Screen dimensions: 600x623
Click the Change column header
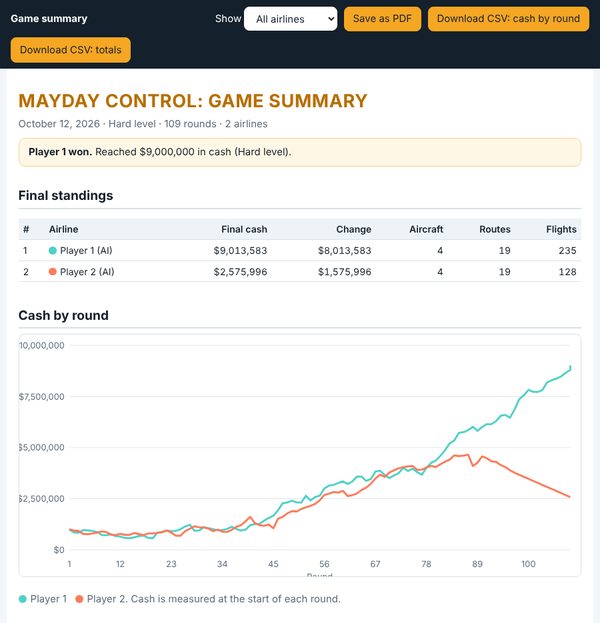tap(354, 229)
